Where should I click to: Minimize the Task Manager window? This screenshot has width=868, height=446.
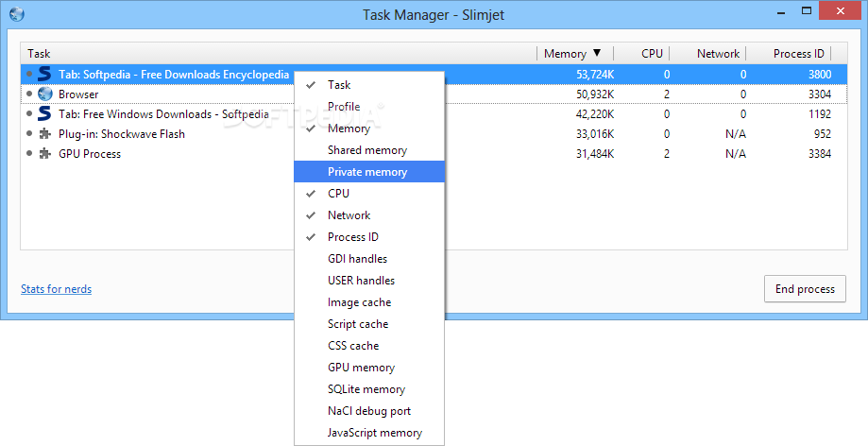pyautogui.click(x=781, y=11)
